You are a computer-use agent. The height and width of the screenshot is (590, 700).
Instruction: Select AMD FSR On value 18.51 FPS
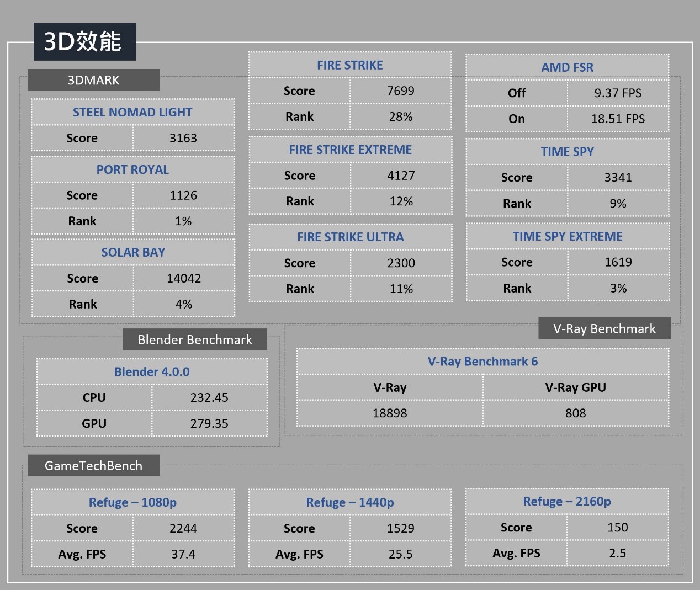tap(618, 119)
